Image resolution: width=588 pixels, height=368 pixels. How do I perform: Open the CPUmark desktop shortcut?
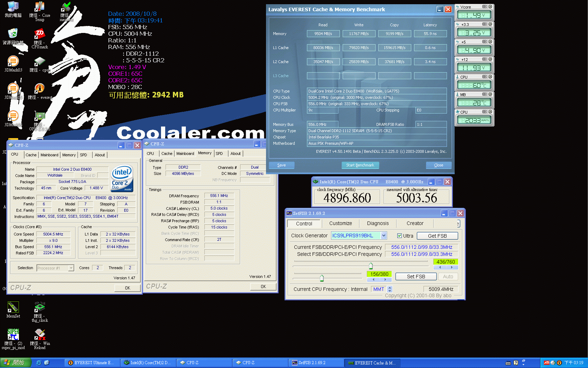(40, 39)
